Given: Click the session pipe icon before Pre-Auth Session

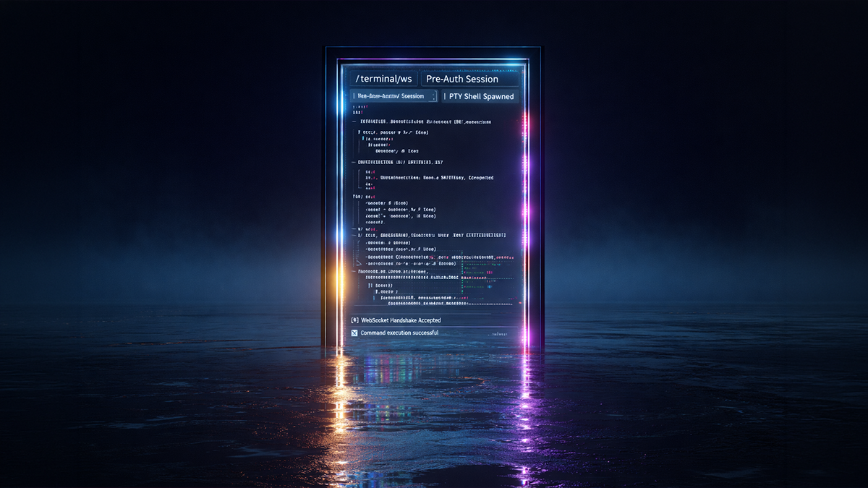Looking at the screenshot, I should coord(354,95).
